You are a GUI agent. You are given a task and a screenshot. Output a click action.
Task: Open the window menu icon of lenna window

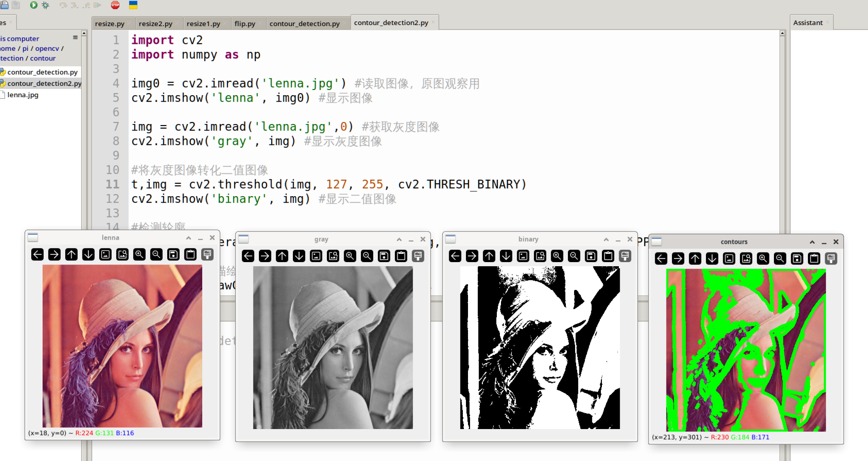(33, 237)
